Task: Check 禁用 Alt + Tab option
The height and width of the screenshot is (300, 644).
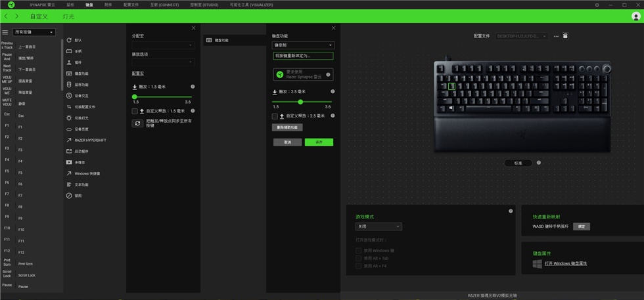Action: point(359,258)
